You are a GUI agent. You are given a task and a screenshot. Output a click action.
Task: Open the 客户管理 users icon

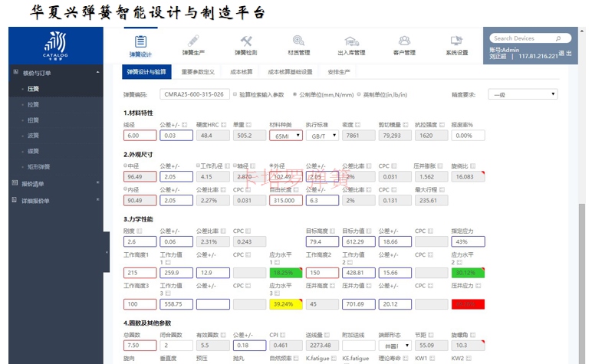click(404, 41)
